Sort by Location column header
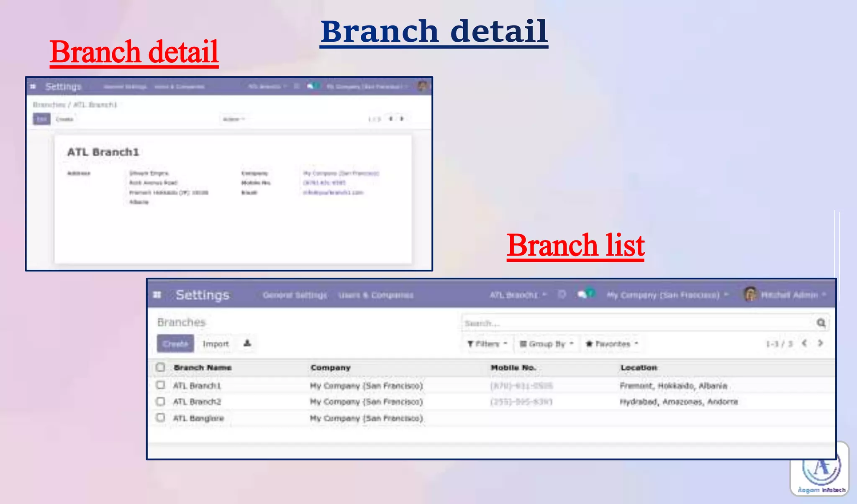Image resolution: width=857 pixels, height=504 pixels. (639, 367)
